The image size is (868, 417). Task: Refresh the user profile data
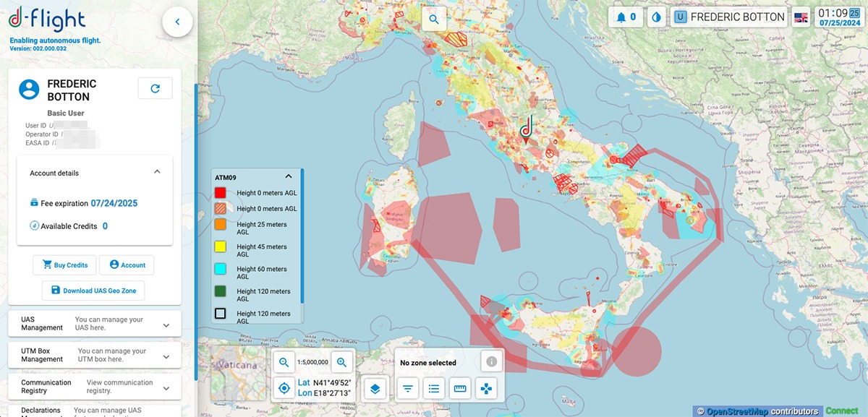(155, 88)
